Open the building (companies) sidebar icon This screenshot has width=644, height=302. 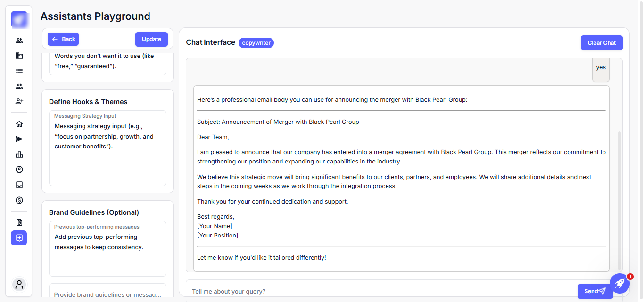point(19,56)
